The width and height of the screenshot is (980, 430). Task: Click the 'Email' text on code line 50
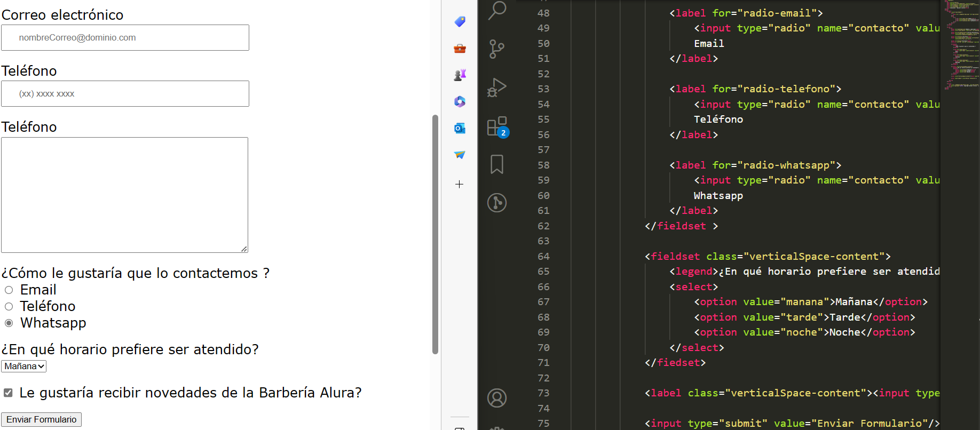[x=709, y=44]
